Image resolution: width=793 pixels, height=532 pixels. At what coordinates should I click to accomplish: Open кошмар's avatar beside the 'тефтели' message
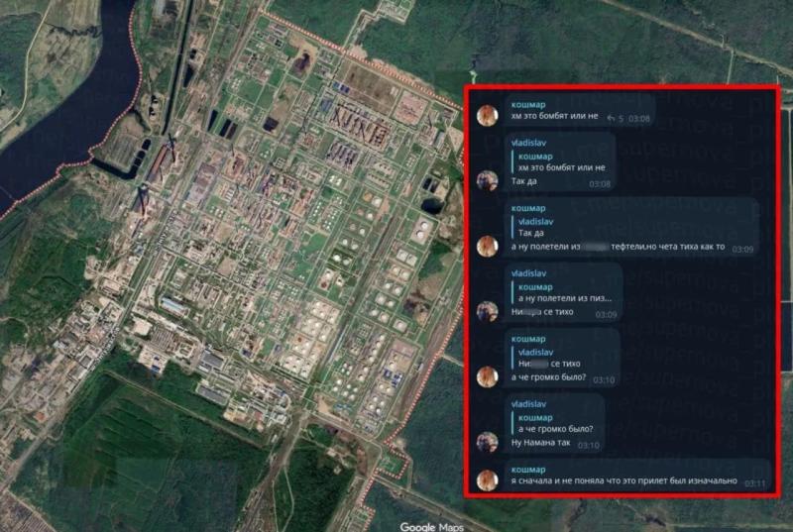[488, 246]
